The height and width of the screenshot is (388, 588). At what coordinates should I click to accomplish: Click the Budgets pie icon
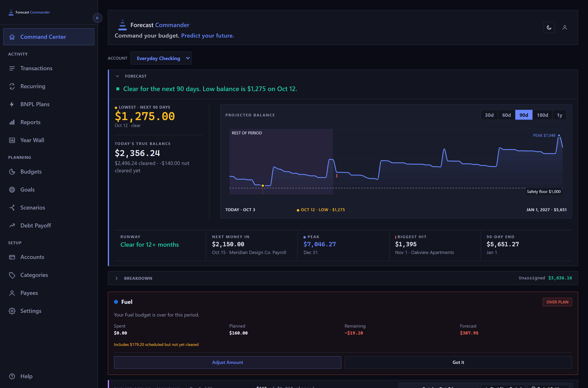tap(12, 172)
